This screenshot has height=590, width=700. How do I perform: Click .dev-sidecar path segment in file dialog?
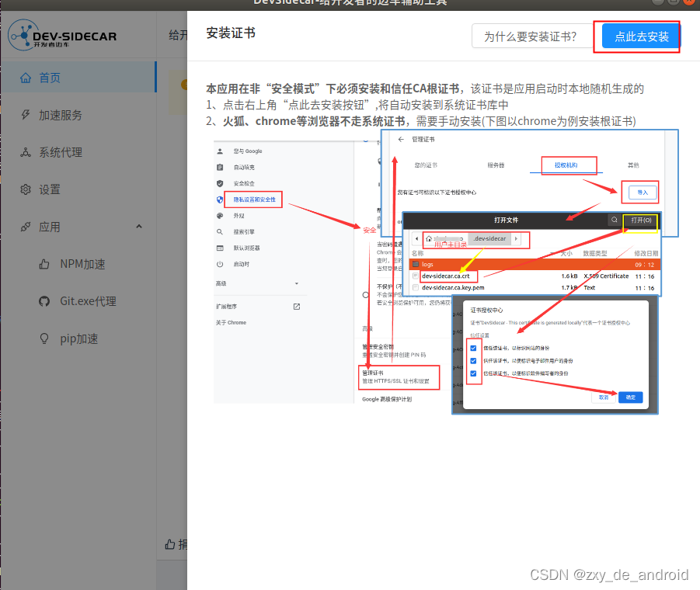click(489, 238)
